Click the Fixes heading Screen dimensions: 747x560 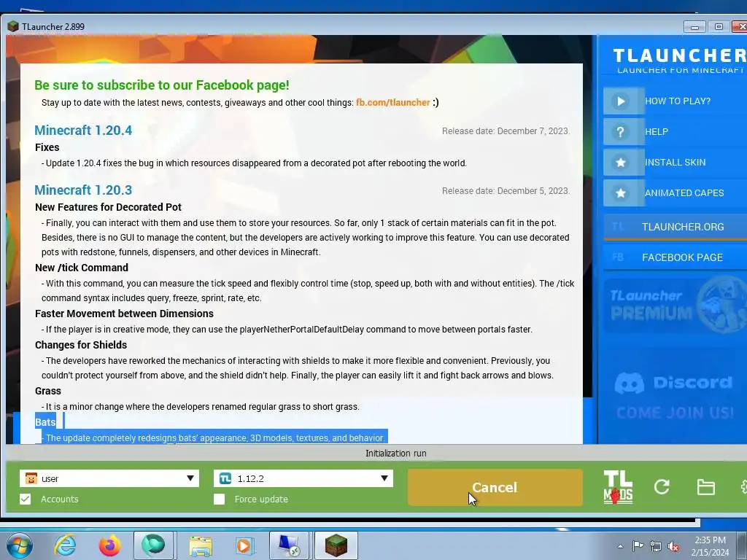click(x=47, y=147)
